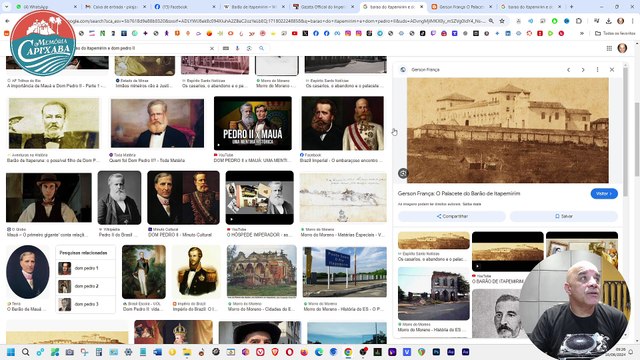Click the large palacete photo preview
The image size is (640, 360).
(507, 131)
